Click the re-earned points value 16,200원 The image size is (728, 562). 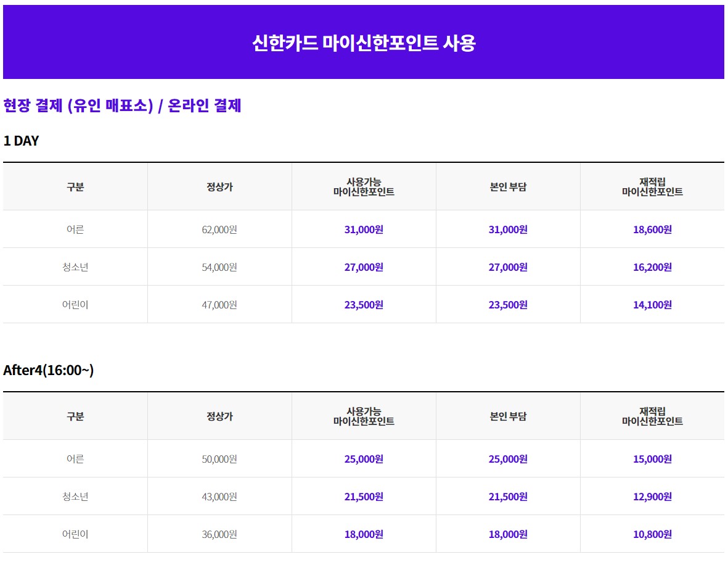(x=652, y=267)
